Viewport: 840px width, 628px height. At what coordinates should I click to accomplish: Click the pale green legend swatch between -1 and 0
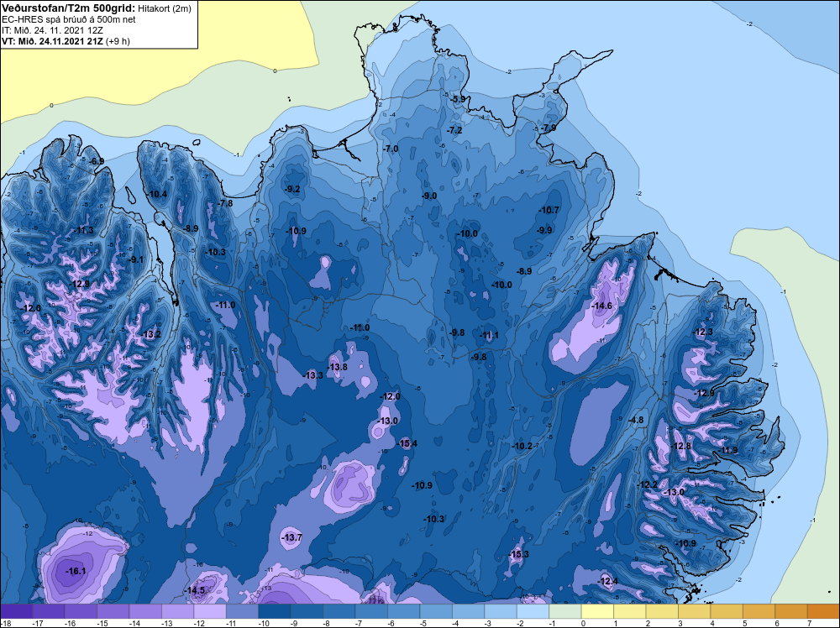(565, 611)
